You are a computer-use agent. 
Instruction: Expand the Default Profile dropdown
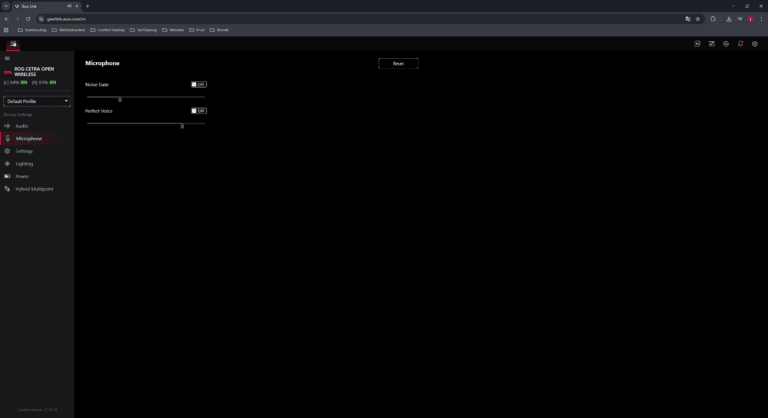[38, 101]
